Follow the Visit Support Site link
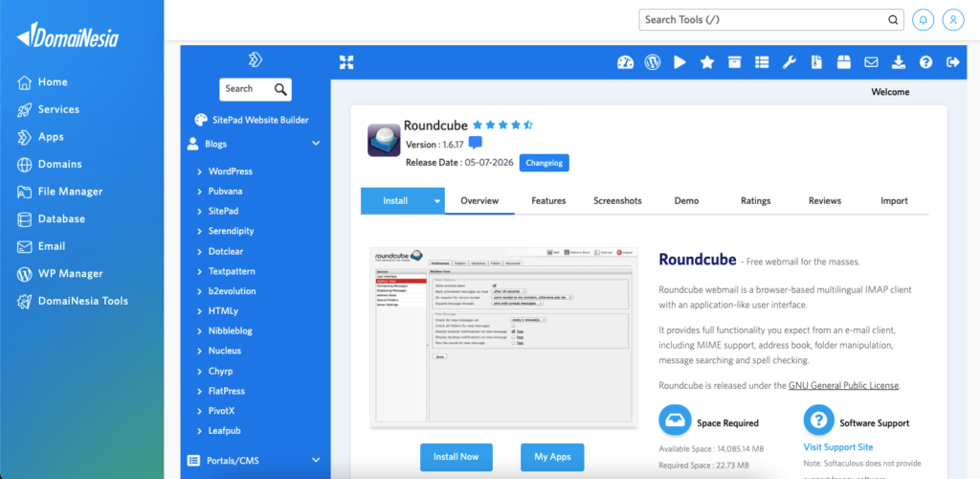Image resolution: width=980 pixels, height=479 pixels. (x=838, y=447)
